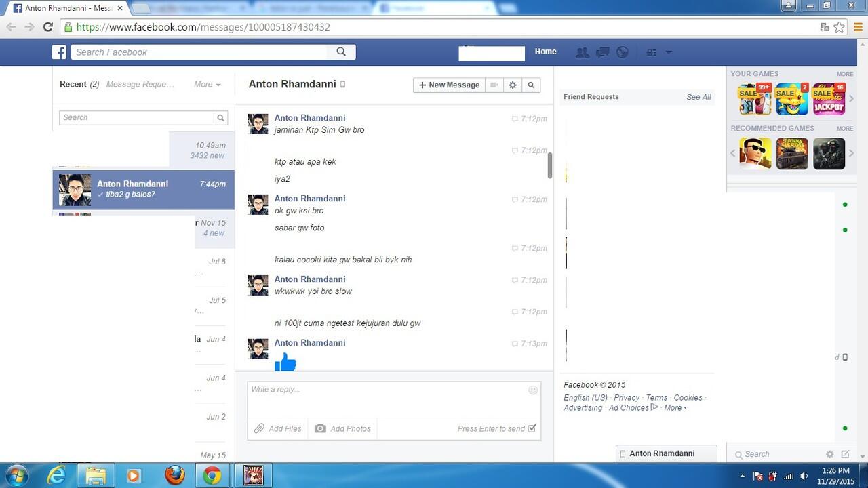The height and width of the screenshot is (488, 868).
Task: Show next recommended games with right arrow
Action: pos(852,154)
